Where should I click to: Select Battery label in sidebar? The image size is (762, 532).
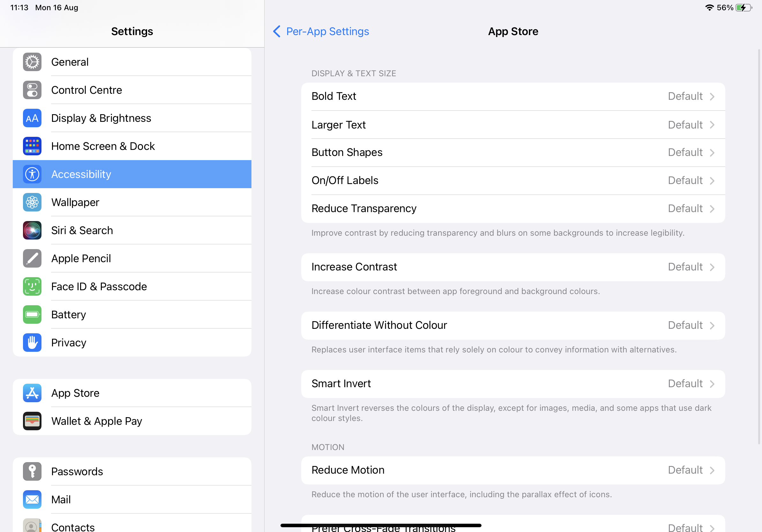point(69,314)
